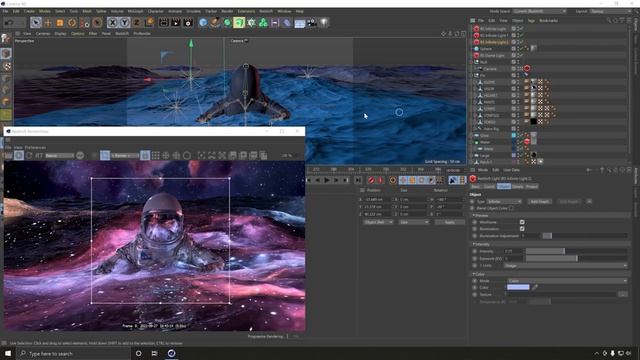Toggle X axis lock

pos(113,23)
